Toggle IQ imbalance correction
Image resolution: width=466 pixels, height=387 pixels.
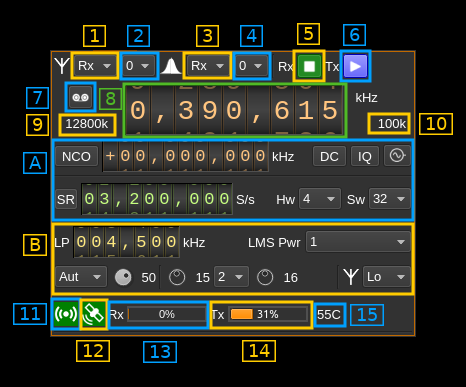(x=365, y=156)
